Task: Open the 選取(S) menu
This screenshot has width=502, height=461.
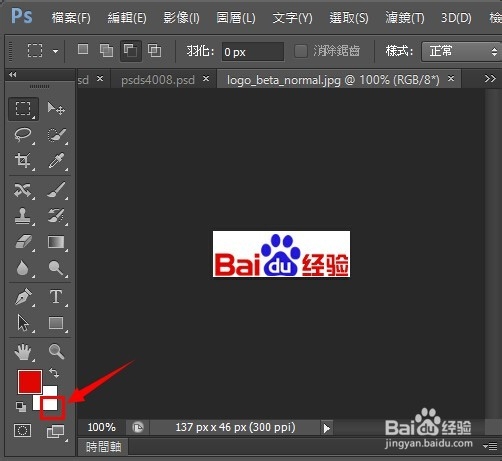Action: [349, 18]
